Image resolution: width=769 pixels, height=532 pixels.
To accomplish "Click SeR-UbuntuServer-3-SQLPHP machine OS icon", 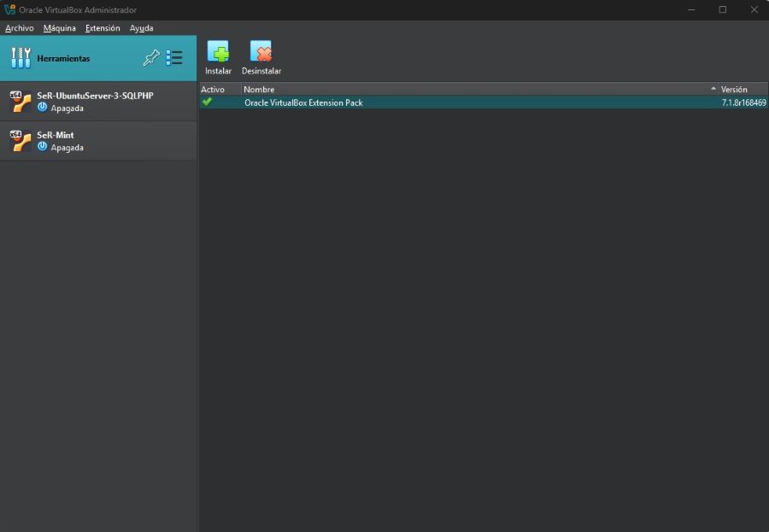I will pos(21,102).
